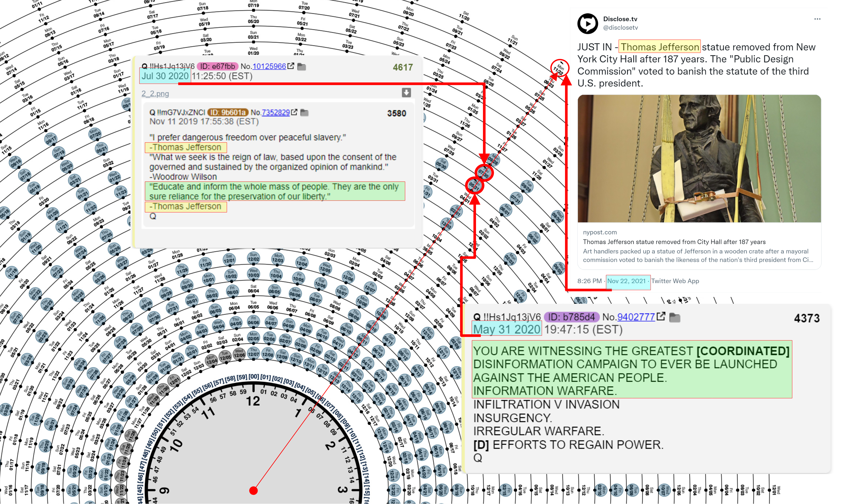Viewport: 843px width, 504px height.
Task: Open the 2_2.png attachment link
Action: [155, 93]
